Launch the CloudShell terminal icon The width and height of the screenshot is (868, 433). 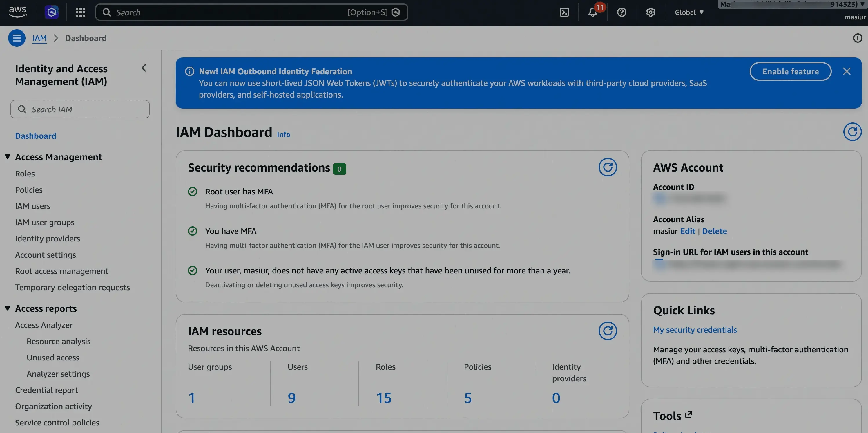(564, 12)
